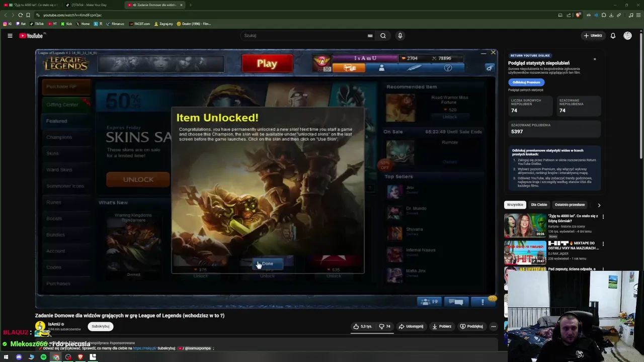This screenshot has height=362, width=644.
Task: Open a new browser tab with plus
Action: pyautogui.click(x=191, y=5)
